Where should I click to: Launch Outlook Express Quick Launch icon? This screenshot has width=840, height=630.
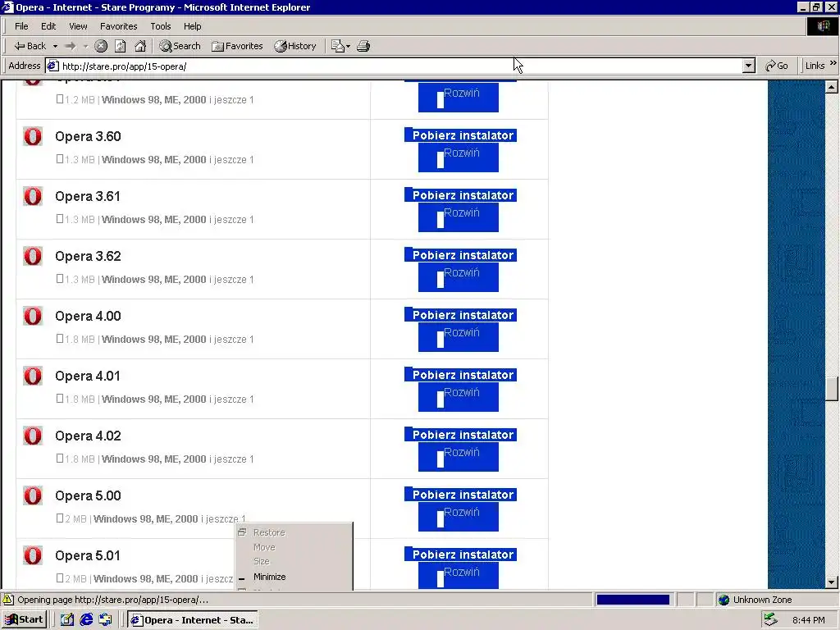(x=106, y=620)
